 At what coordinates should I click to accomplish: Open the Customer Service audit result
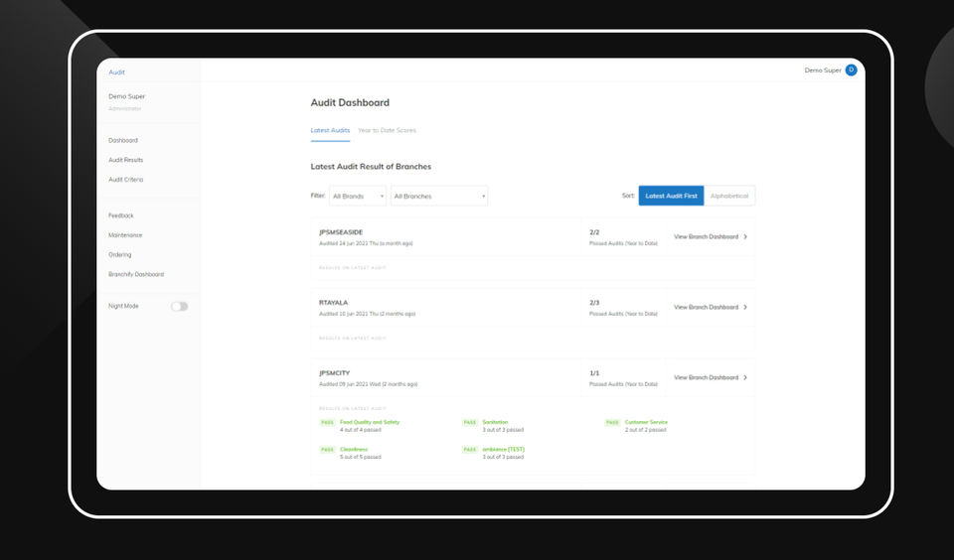(x=646, y=422)
